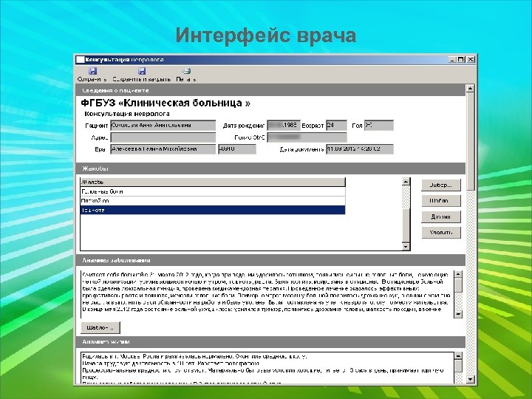The width and height of the screenshot is (532, 399).
Task: Click the Дата документа field
Action: point(360,149)
